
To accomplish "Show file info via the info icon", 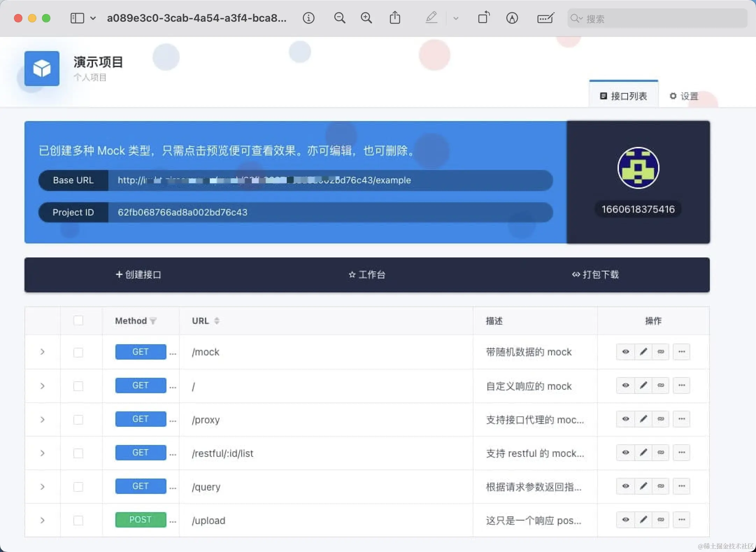I will point(308,18).
